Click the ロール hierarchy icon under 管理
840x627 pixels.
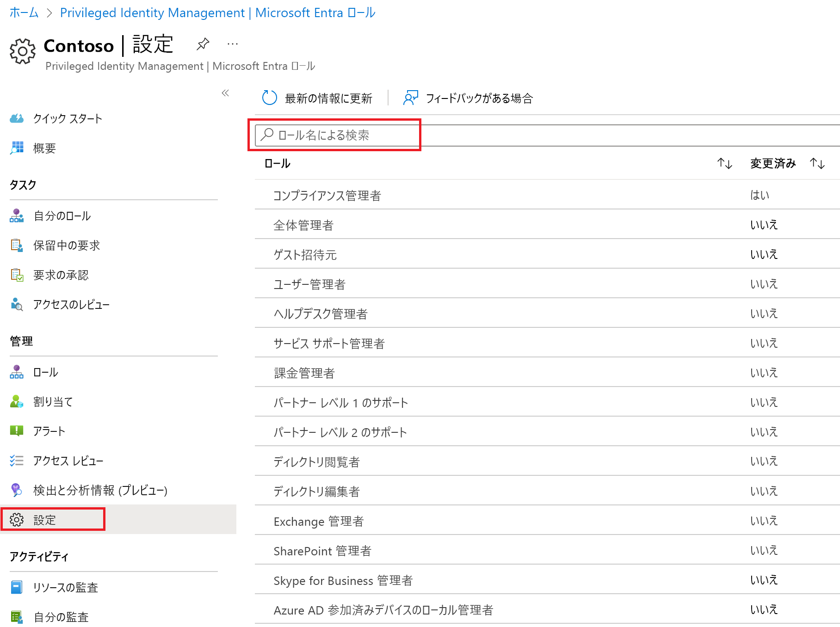pyautogui.click(x=17, y=372)
